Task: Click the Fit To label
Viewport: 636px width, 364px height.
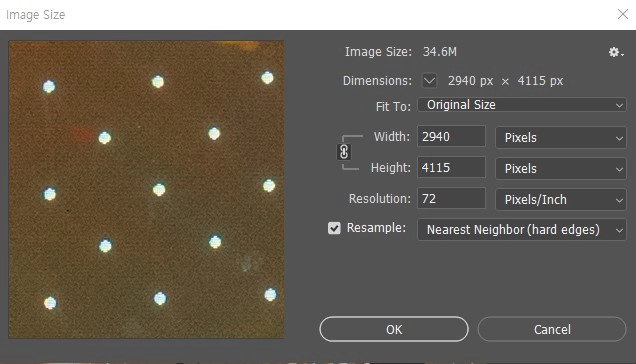Action: [393, 106]
